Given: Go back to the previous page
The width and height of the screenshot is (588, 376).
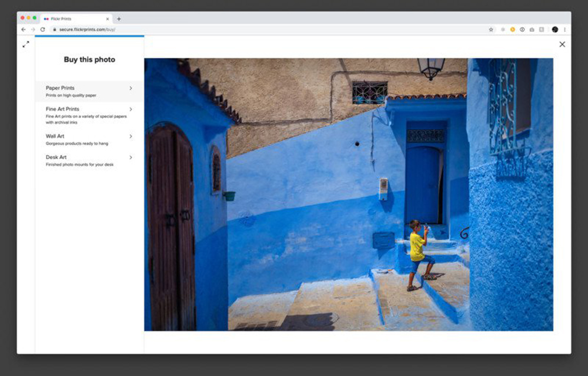Looking at the screenshot, I should (x=24, y=29).
